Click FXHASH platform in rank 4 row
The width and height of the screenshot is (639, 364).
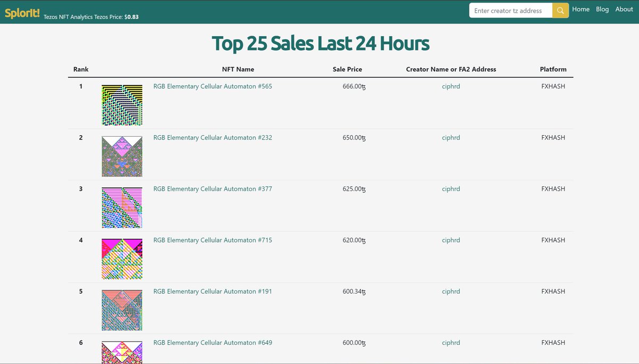pyautogui.click(x=553, y=240)
